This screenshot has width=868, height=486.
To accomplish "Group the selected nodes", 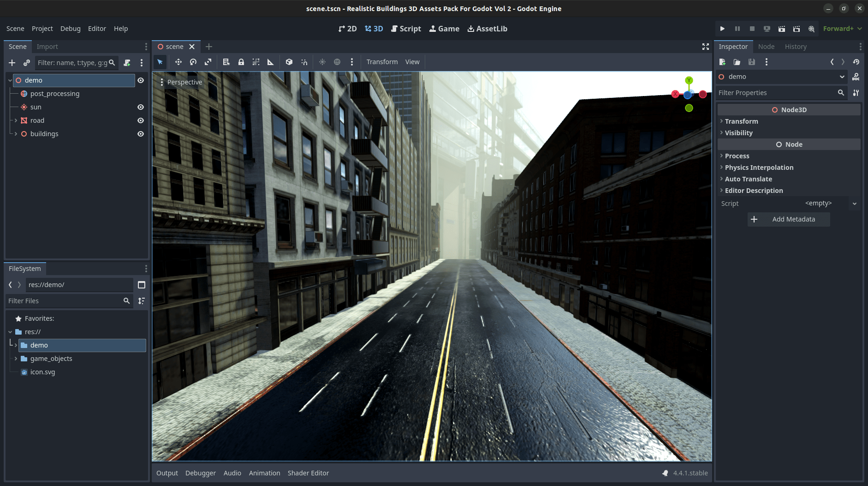I will [x=256, y=62].
